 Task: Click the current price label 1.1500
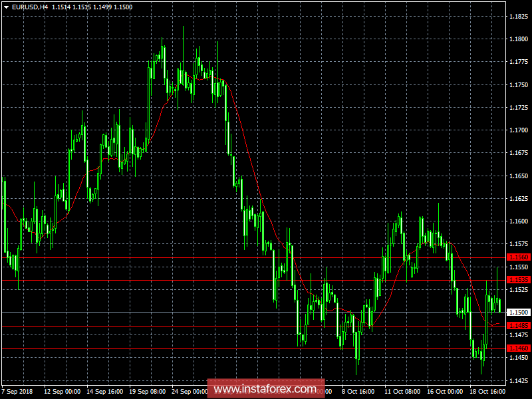518,312
